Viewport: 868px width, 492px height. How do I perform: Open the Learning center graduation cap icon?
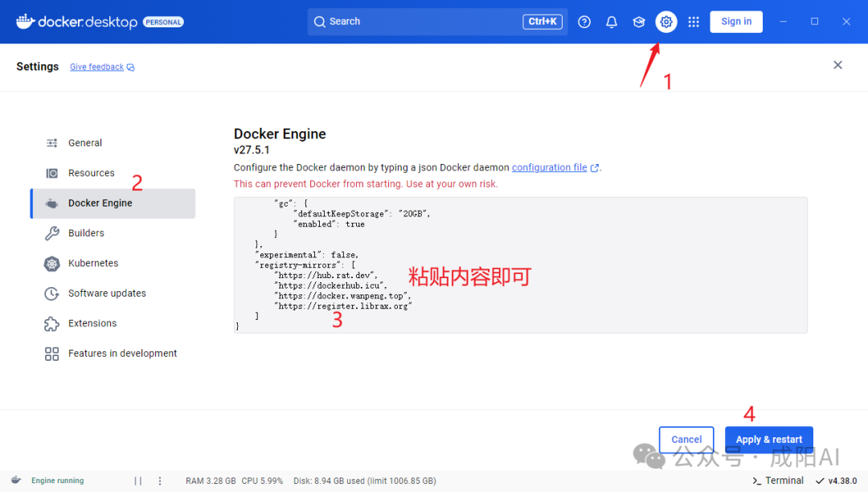click(639, 22)
